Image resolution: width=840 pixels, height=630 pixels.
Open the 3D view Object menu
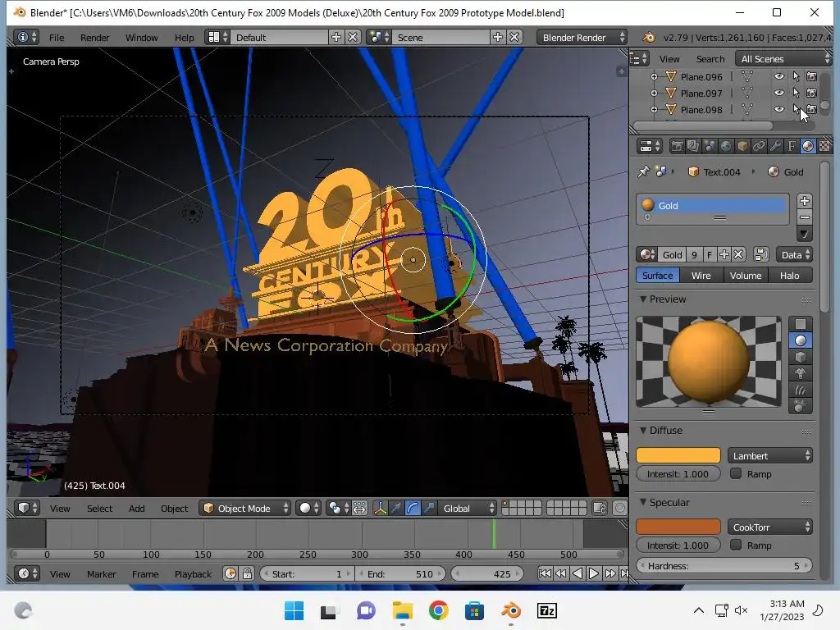pyautogui.click(x=174, y=509)
